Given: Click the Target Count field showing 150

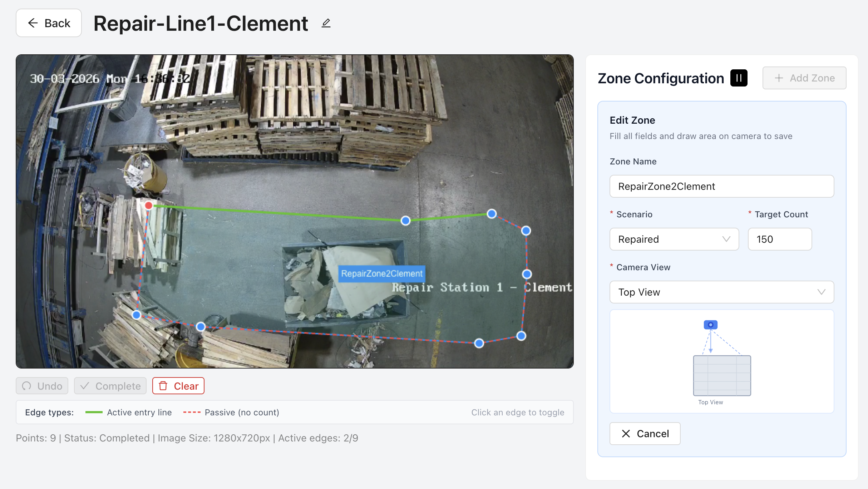Looking at the screenshot, I should click(779, 239).
